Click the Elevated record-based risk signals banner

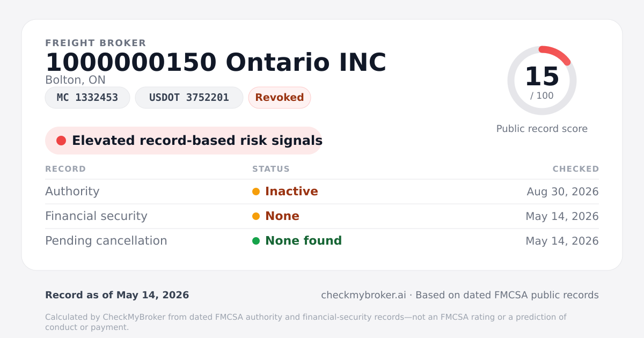coord(184,141)
